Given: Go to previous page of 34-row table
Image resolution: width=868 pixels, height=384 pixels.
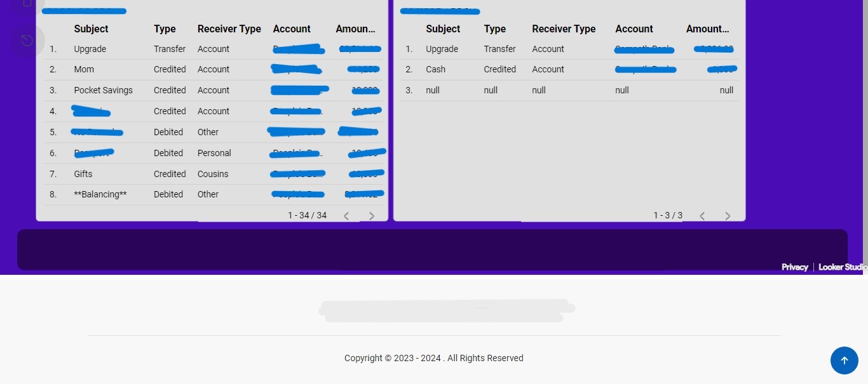Looking at the screenshot, I should [x=346, y=216].
